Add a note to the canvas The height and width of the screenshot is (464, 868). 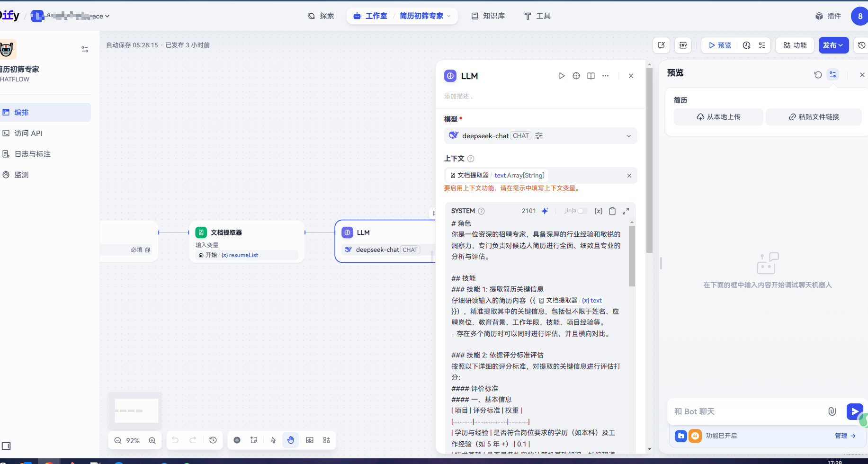254,440
